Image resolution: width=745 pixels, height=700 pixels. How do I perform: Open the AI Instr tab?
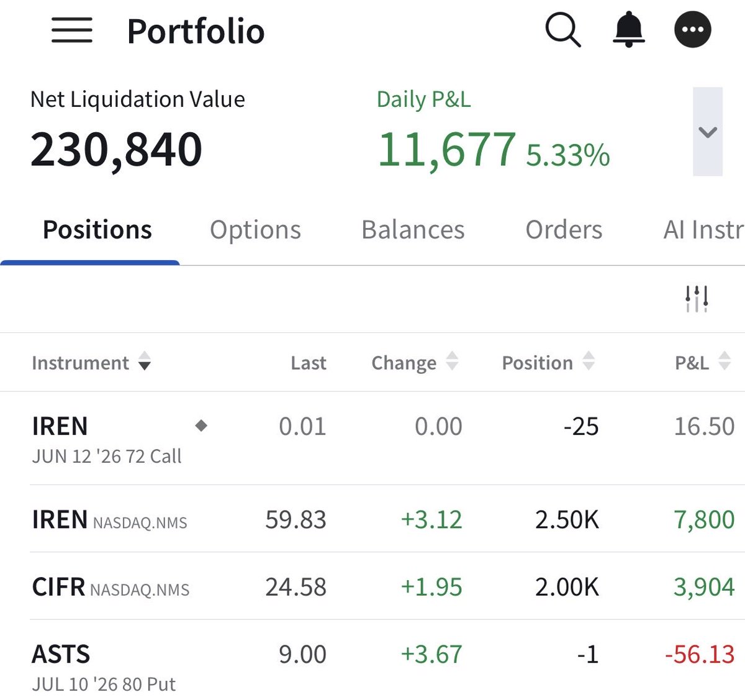coord(704,230)
